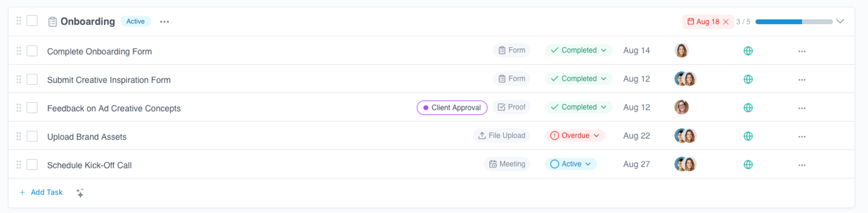Open Active status dropdown on Kick-Off Call

pyautogui.click(x=571, y=164)
